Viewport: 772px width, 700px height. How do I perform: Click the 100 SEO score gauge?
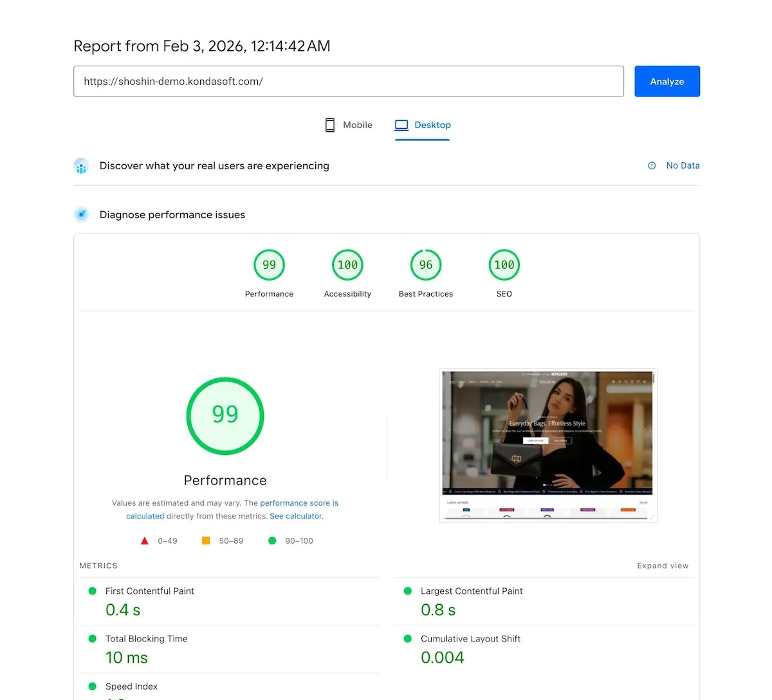click(x=504, y=264)
